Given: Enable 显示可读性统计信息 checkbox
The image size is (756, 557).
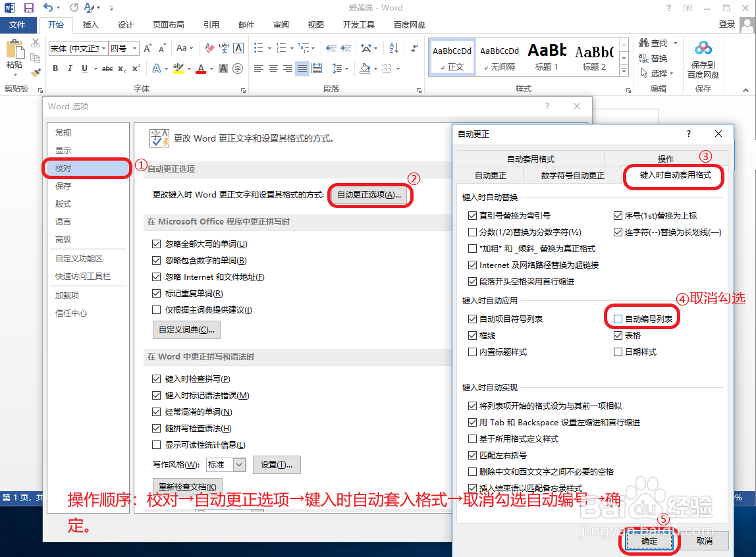Looking at the screenshot, I should 156,444.
